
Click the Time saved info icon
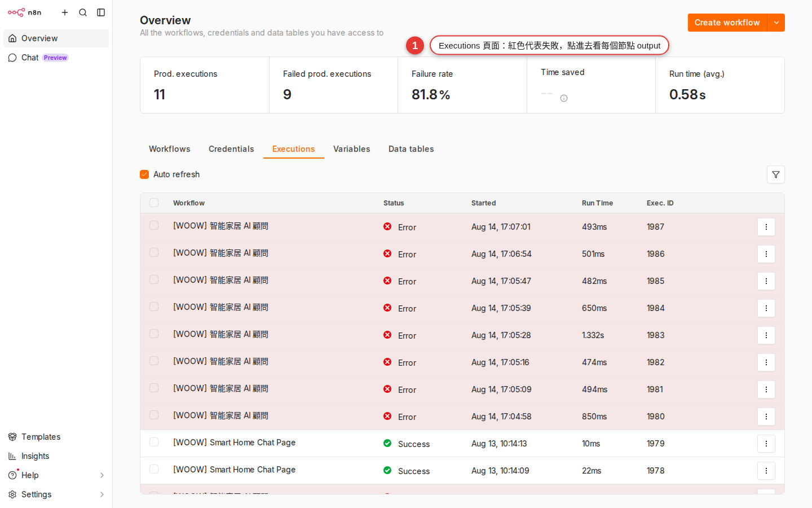564,98
